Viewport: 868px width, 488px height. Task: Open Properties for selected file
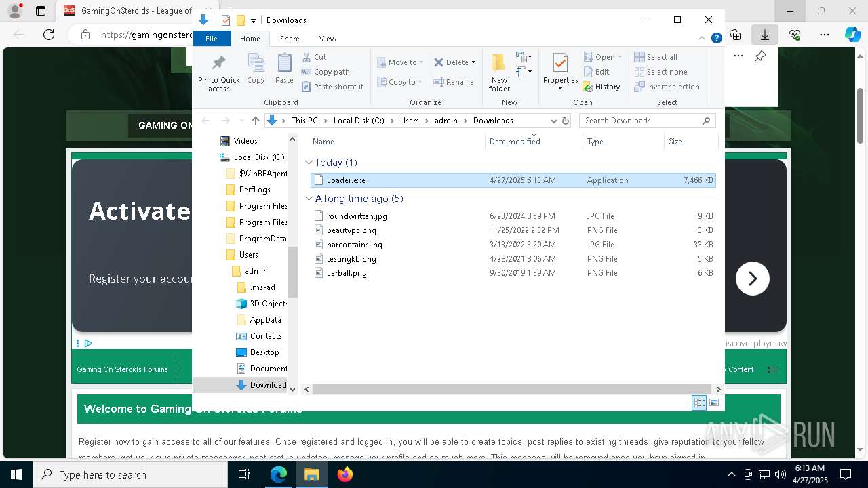560,72
